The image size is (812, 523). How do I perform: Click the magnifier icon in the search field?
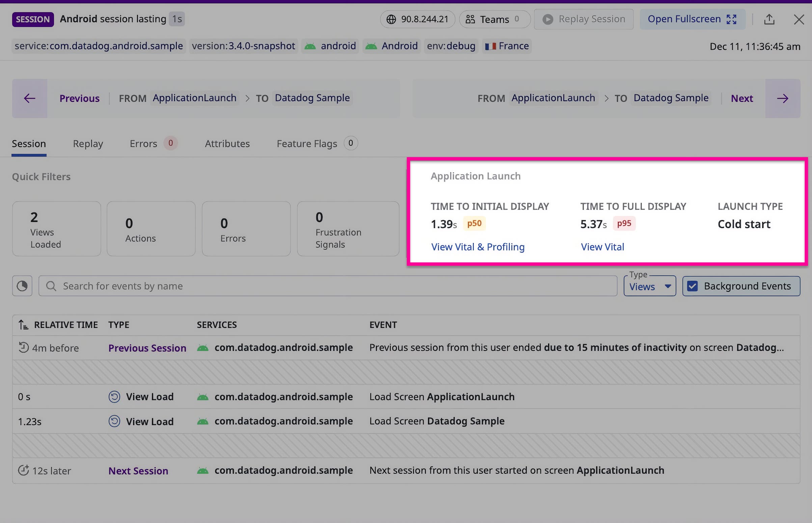coord(51,286)
